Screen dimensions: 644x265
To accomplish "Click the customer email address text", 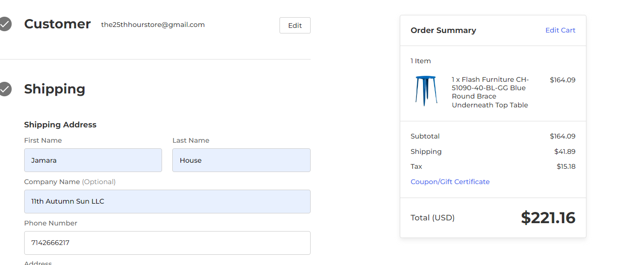I will 153,25.
